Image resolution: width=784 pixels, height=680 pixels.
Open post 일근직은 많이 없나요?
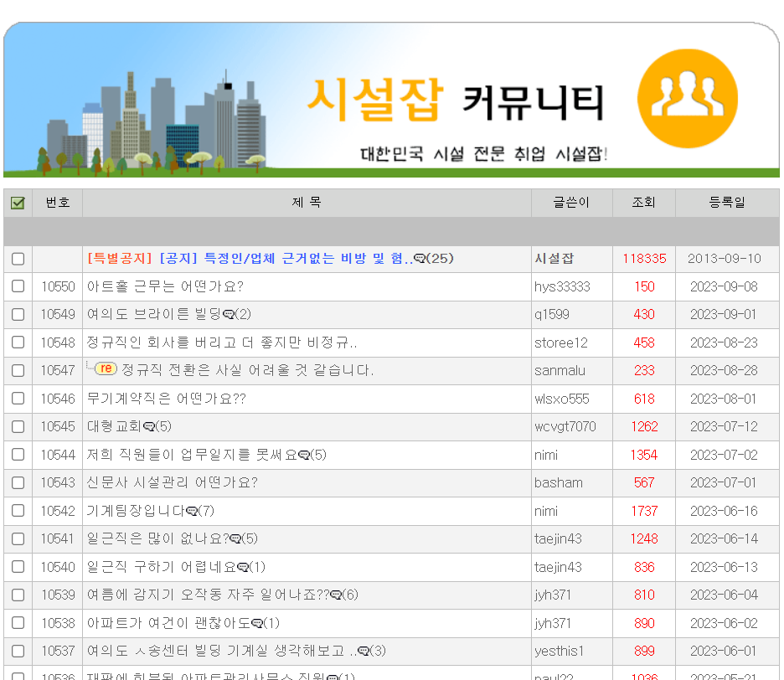pos(157,538)
